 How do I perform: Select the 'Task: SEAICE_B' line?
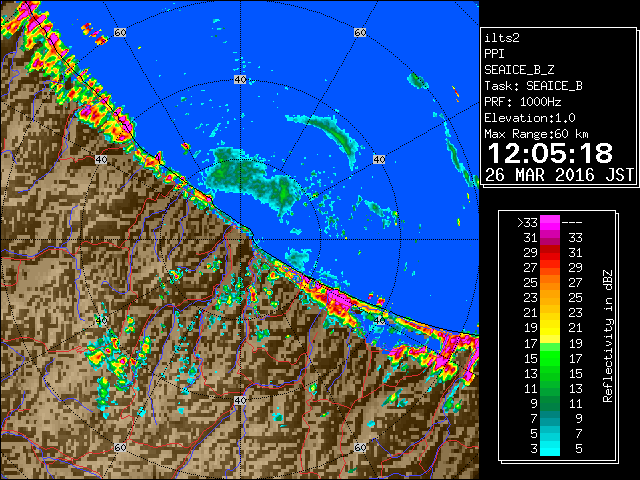click(533, 86)
